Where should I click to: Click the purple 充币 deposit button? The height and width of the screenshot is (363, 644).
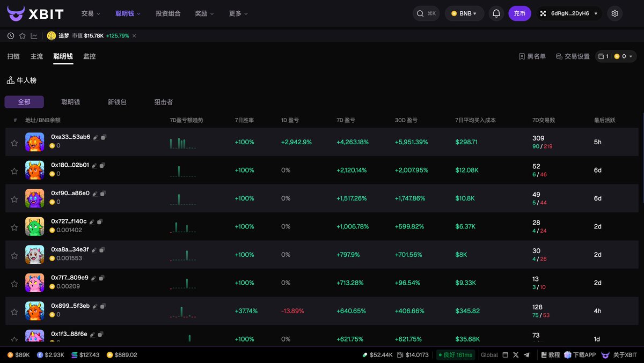pyautogui.click(x=519, y=13)
